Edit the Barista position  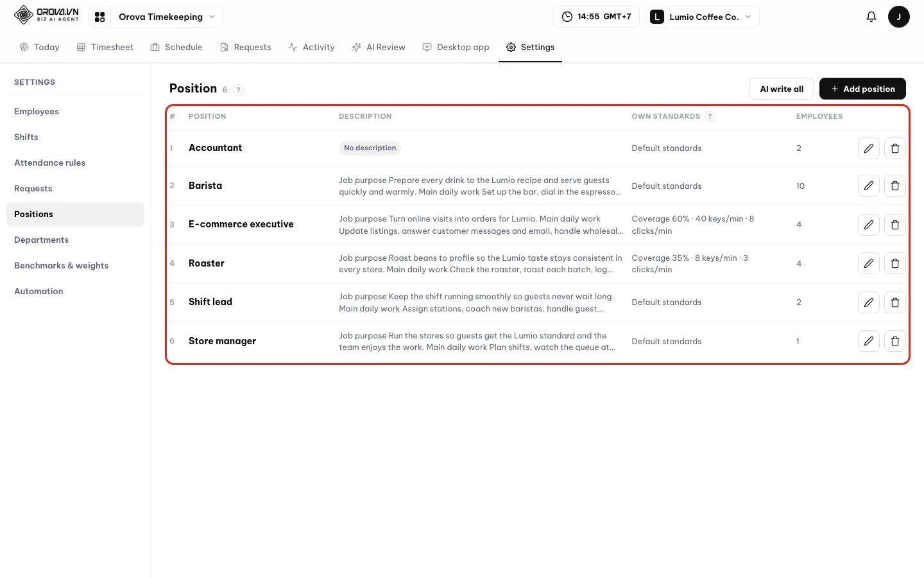868,186
